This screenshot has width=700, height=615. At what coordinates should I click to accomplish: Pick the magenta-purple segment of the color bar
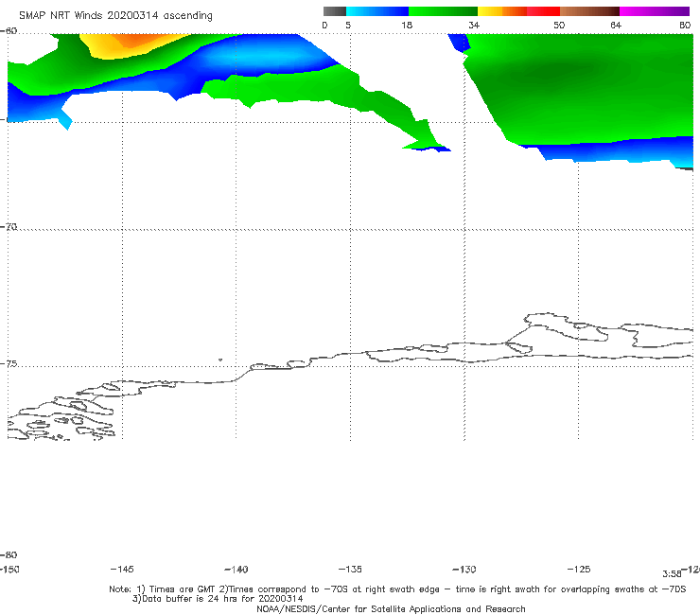pyautogui.click(x=655, y=11)
